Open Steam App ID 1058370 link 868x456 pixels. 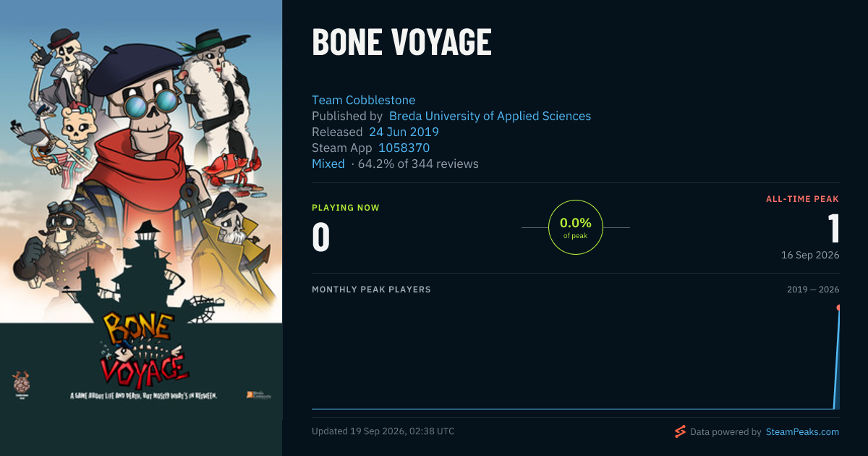[x=404, y=148]
